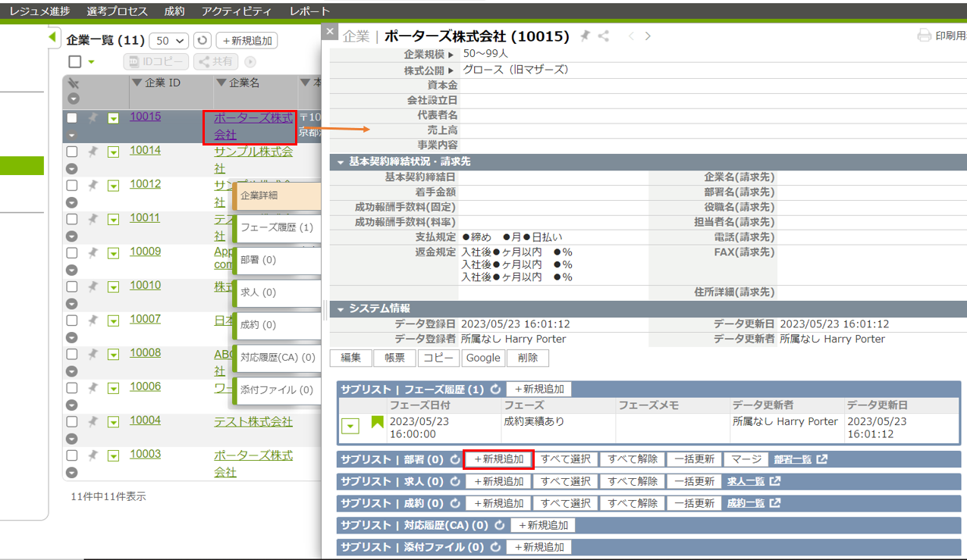The image size is (967, 560).
Task: Select the フェーズ履歴 (1) side tab
Action: click(276, 227)
